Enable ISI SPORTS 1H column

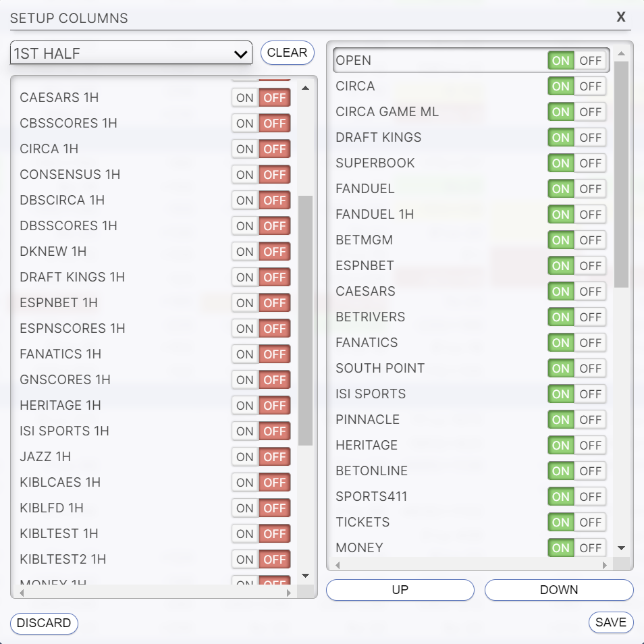[245, 431]
